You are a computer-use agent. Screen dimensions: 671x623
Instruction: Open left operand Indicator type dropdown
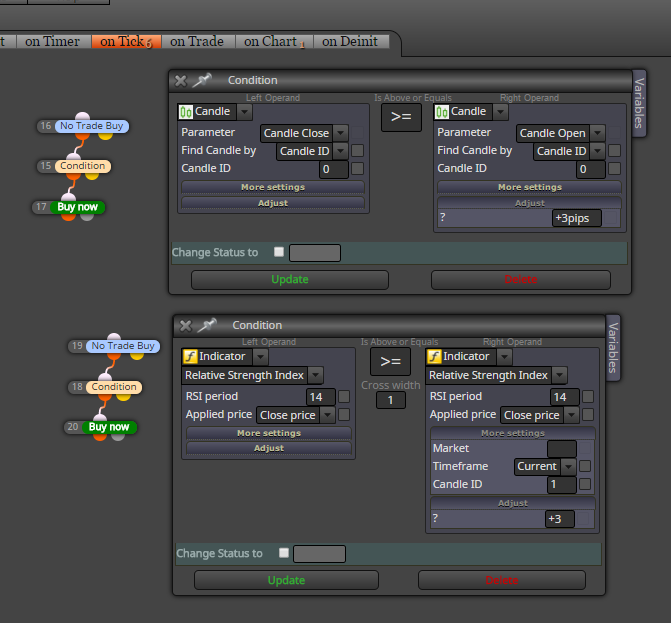(261, 356)
